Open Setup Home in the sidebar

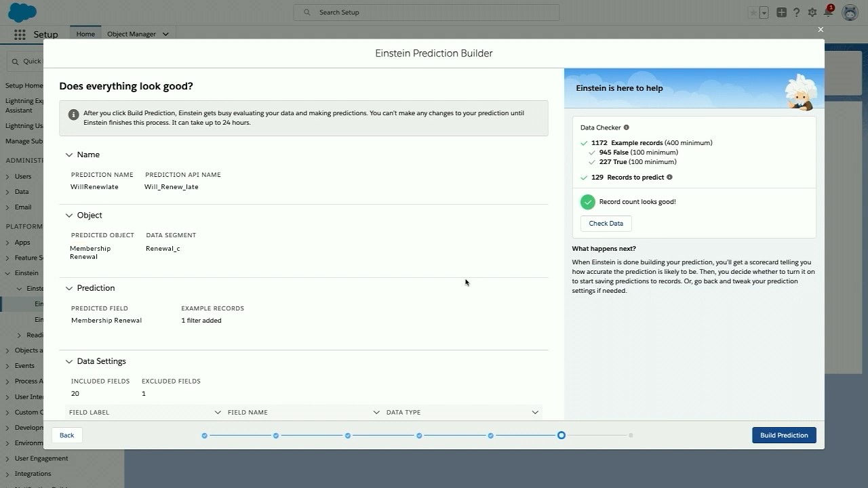tap(24, 85)
